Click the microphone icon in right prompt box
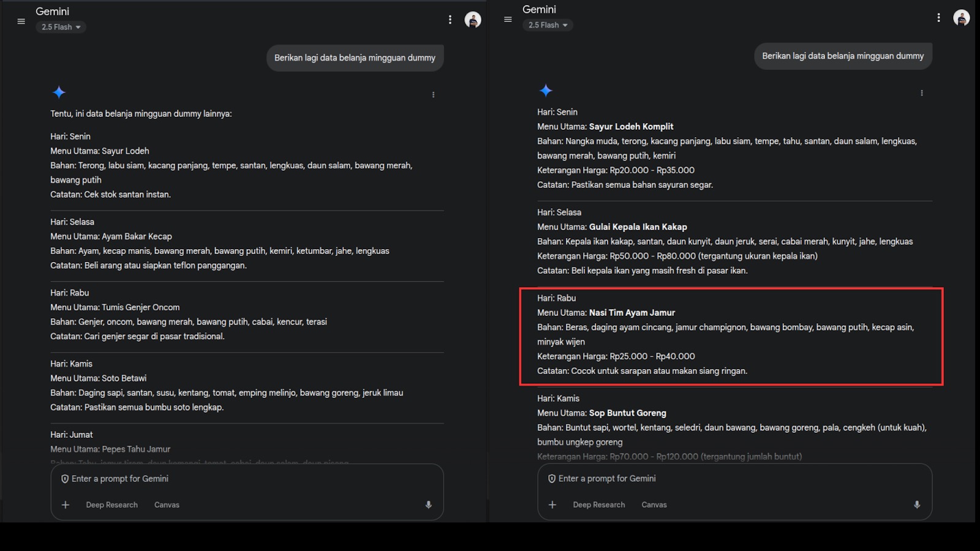Viewport: 980px width, 551px height. coord(917,504)
